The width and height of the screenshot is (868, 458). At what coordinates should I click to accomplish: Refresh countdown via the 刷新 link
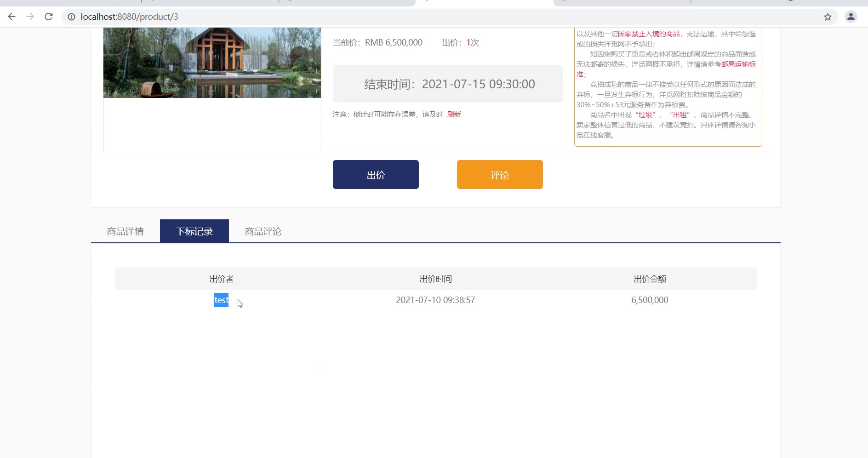(x=454, y=114)
